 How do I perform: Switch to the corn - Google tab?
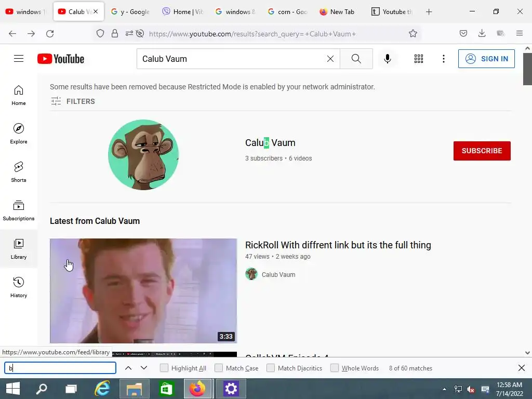[287, 12]
